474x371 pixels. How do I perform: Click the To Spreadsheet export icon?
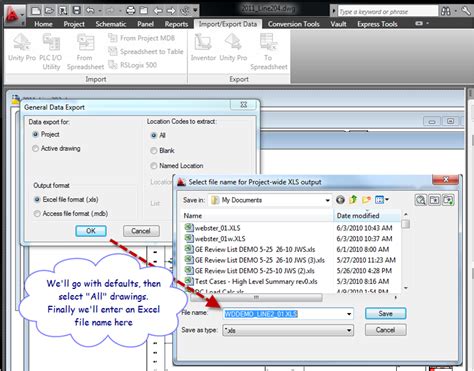(269, 52)
